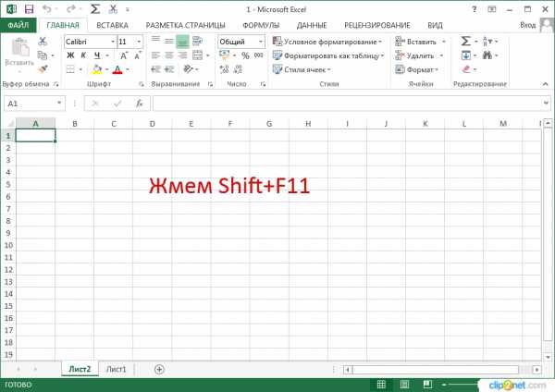Open the font size 11 dropdown
The image size is (555, 392).
coord(139,42)
